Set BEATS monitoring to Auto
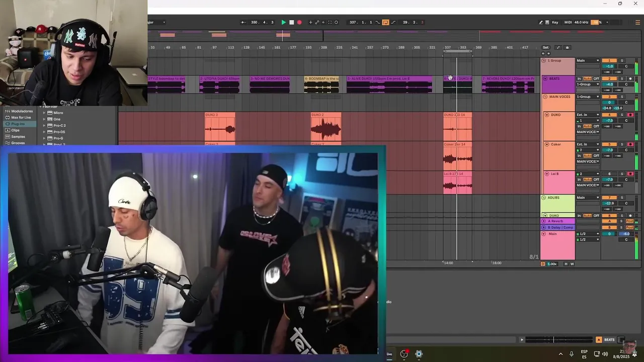644x362 pixels. pyautogui.click(x=588, y=78)
